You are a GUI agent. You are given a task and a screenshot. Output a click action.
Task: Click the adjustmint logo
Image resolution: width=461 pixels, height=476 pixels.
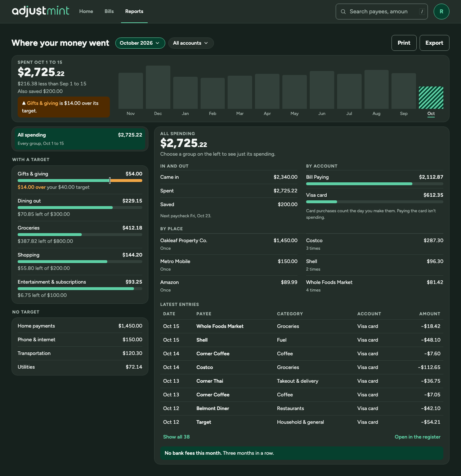40,11
